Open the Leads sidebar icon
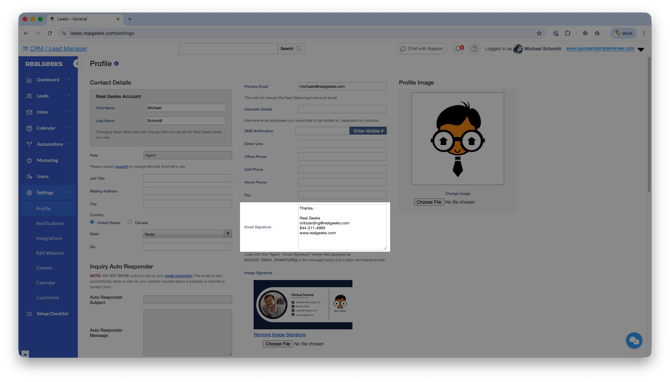Viewport: 670px width, 382px height. click(29, 96)
